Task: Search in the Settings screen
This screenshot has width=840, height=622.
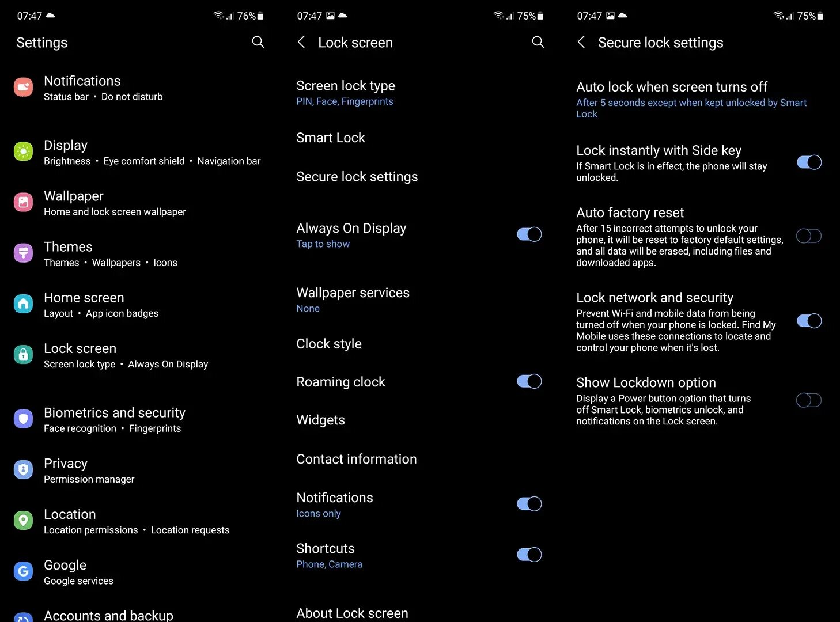Action: 258,42
